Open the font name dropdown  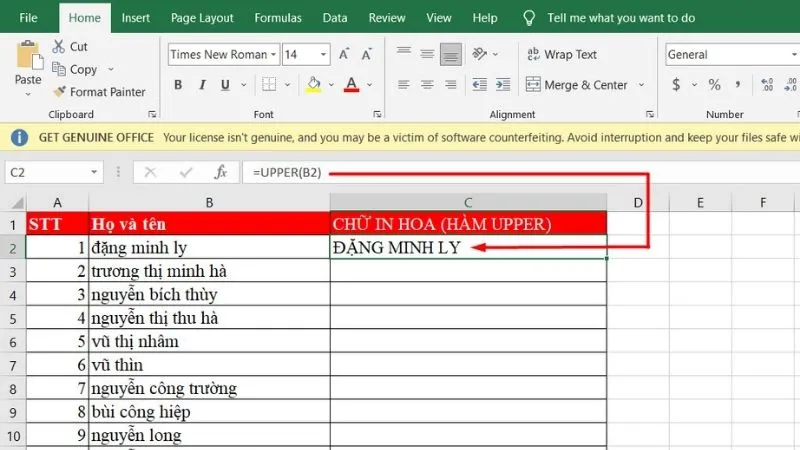273,55
